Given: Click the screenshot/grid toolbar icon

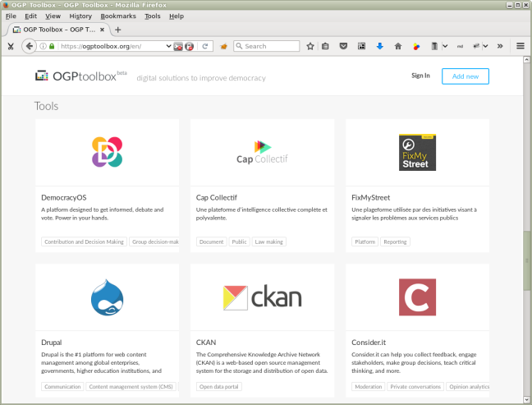Looking at the screenshot, I should [x=362, y=46].
